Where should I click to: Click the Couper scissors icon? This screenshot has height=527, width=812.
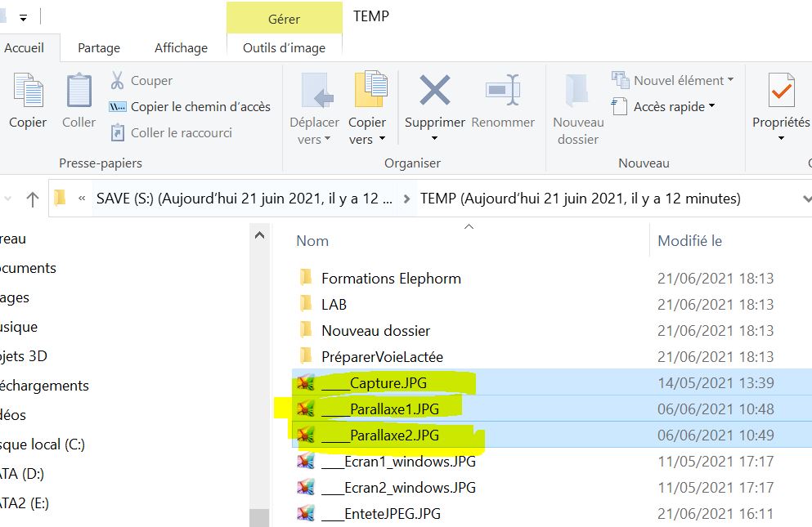point(118,80)
